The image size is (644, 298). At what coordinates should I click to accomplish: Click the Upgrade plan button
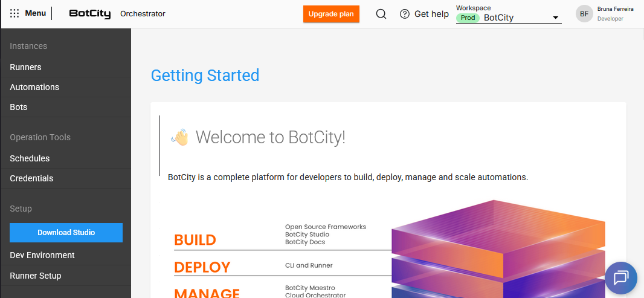pos(331,14)
